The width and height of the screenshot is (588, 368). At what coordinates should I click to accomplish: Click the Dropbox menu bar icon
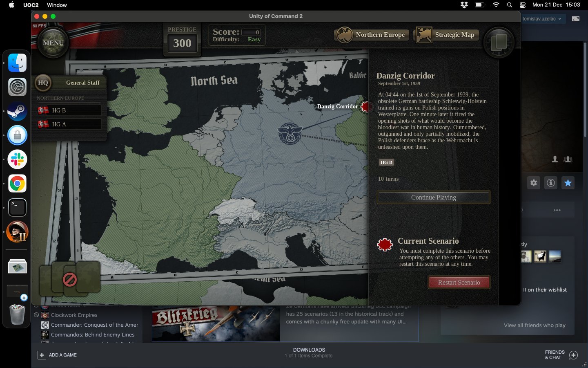[x=464, y=5]
